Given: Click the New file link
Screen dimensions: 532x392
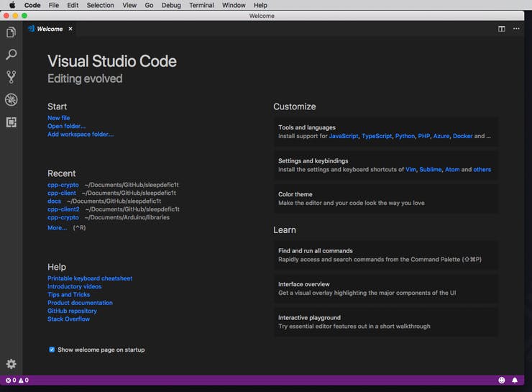Looking at the screenshot, I should click(59, 118).
